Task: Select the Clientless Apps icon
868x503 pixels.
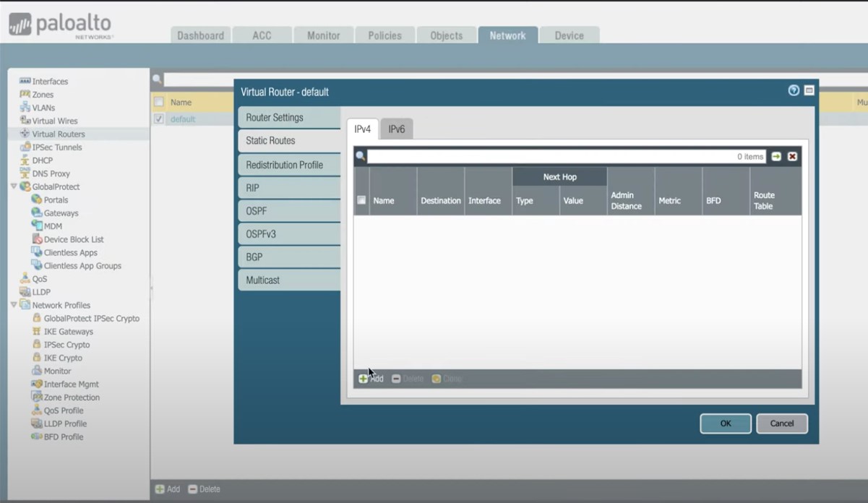Action: click(x=37, y=252)
